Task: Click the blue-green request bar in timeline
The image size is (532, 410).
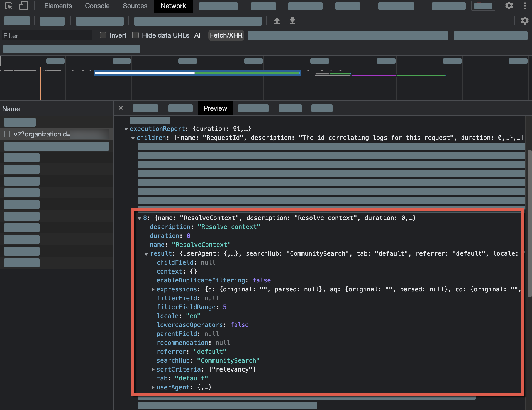Action: click(197, 73)
